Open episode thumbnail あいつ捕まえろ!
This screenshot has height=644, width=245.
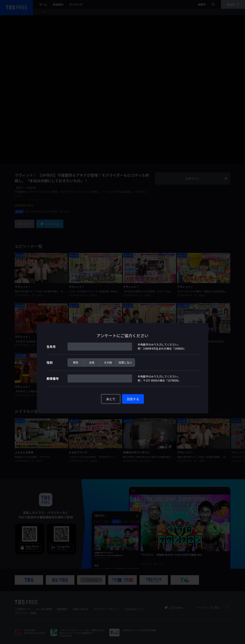coord(95,268)
